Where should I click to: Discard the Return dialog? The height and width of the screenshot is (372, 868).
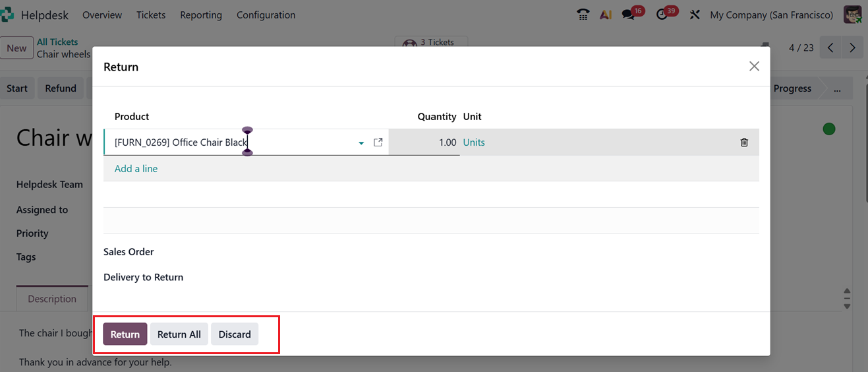(235, 334)
